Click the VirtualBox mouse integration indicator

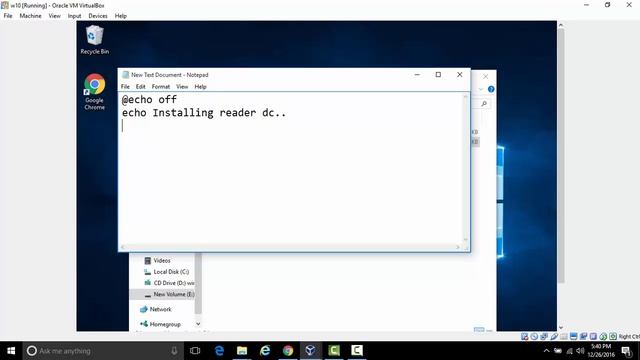point(603,336)
